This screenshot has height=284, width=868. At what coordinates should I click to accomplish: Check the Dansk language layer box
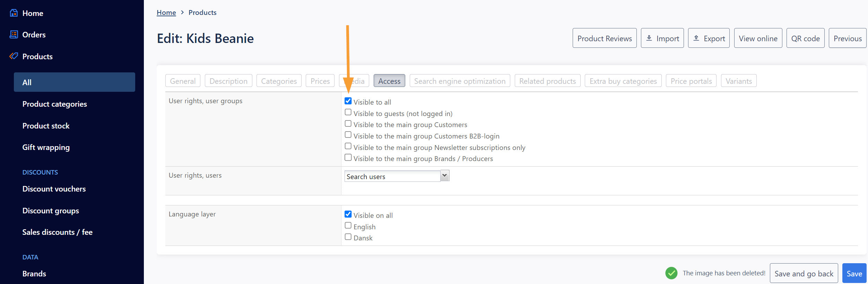point(348,237)
